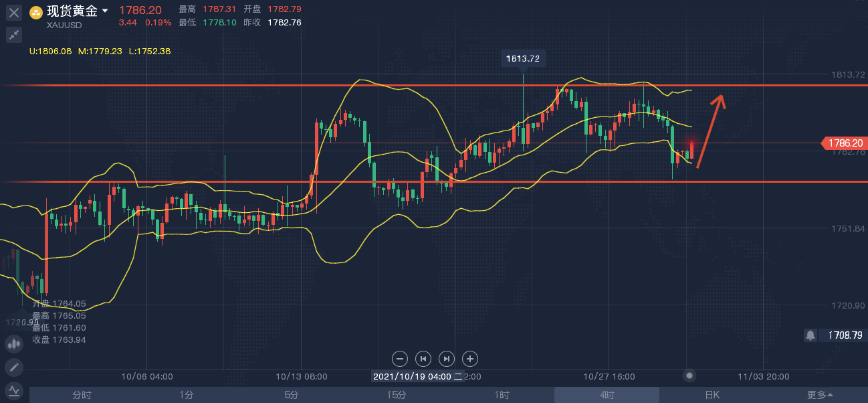Switch to the 日K timeframe tab
868x403 pixels.
pyautogui.click(x=712, y=395)
